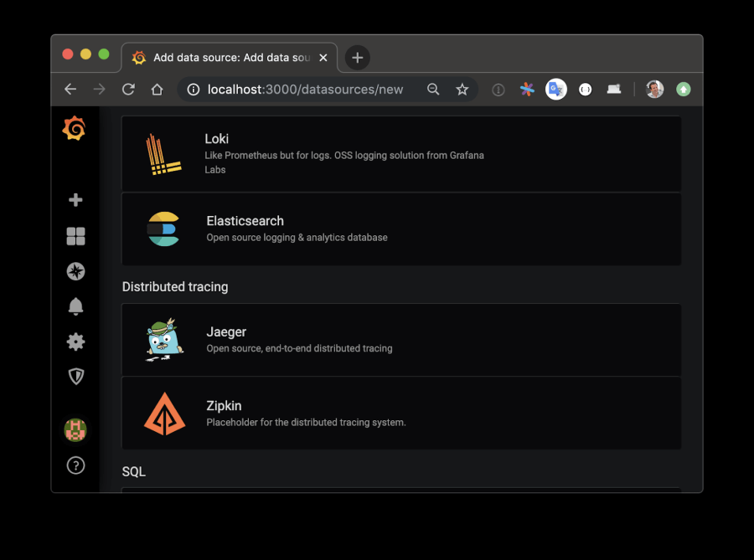Click the Loki logo icon
Image resolution: width=754 pixels, height=560 pixels.
pyautogui.click(x=163, y=154)
